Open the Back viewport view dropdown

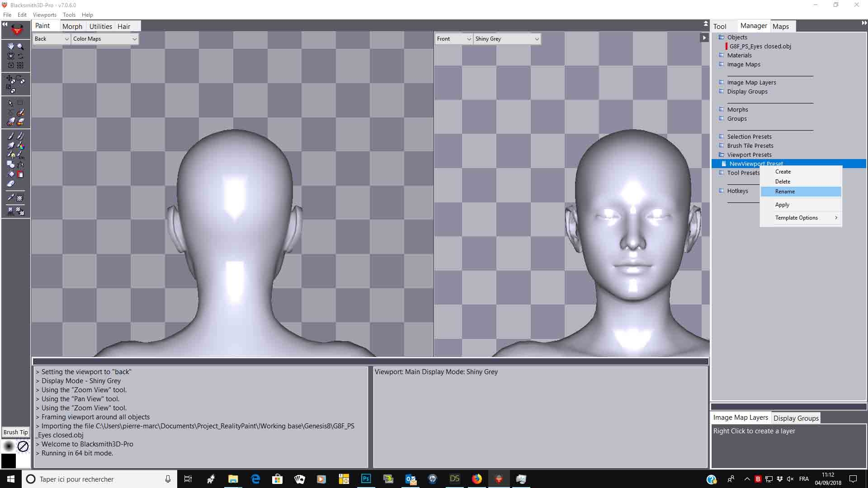click(x=52, y=39)
